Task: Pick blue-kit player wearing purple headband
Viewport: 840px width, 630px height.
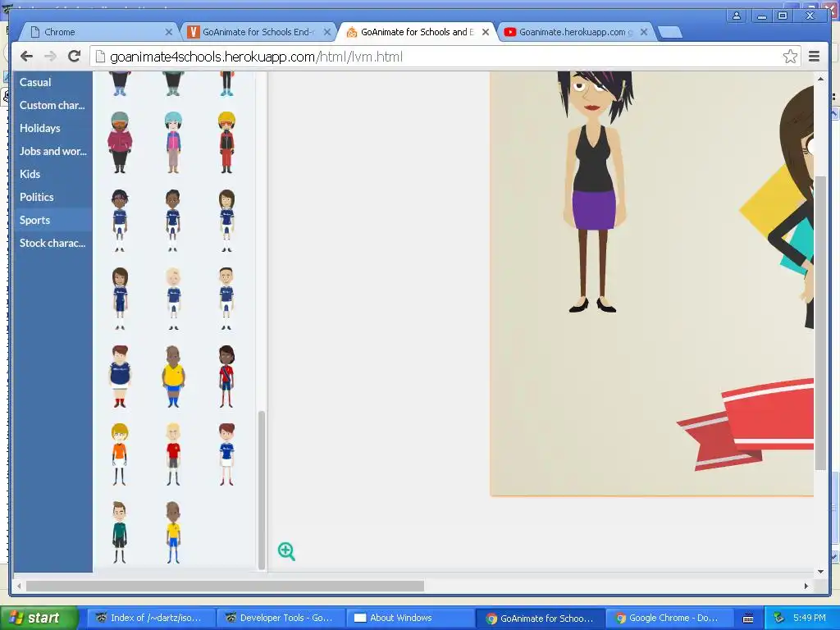Action: point(120,220)
